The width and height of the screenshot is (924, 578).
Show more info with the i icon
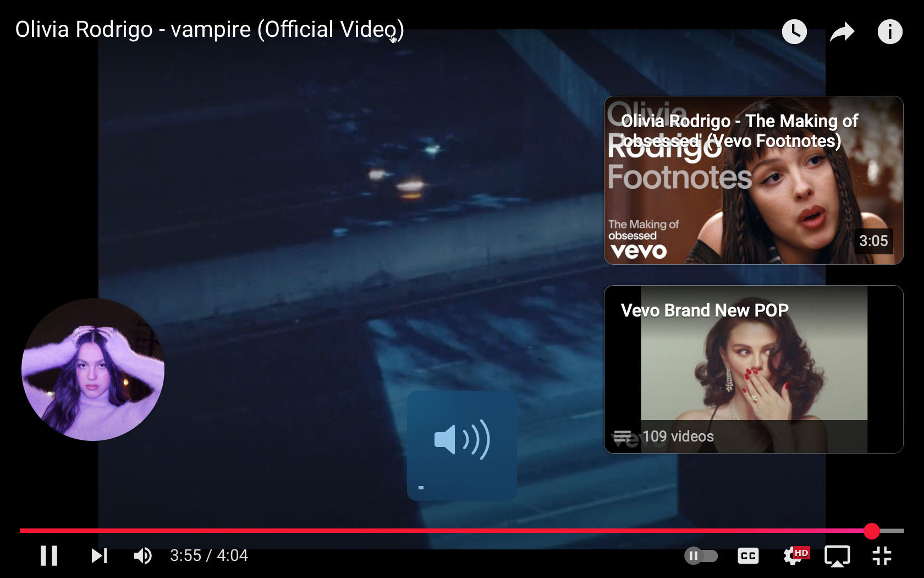click(890, 31)
